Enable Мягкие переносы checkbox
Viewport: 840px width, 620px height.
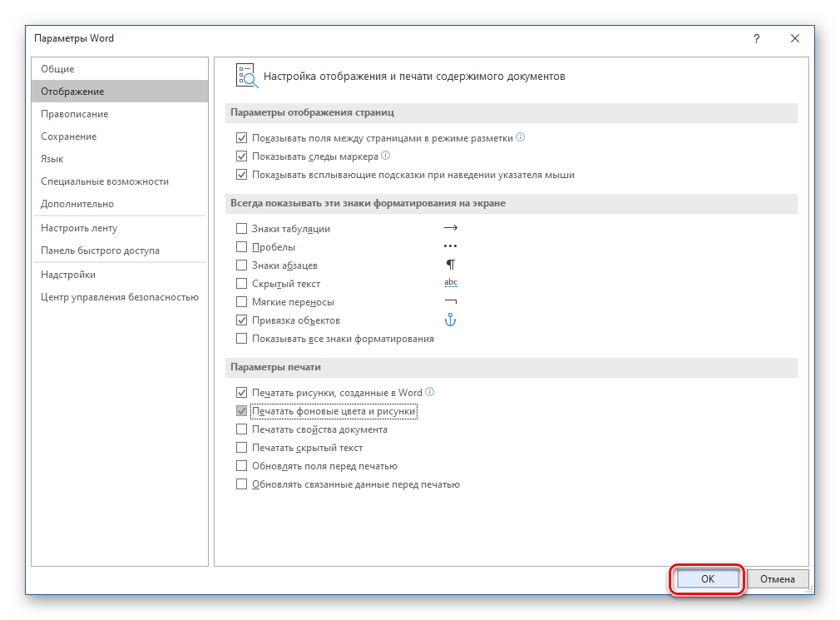coord(242,302)
